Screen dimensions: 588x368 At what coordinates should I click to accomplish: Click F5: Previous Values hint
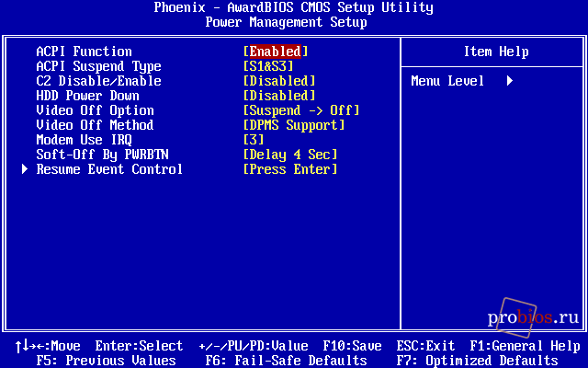point(107,361)
